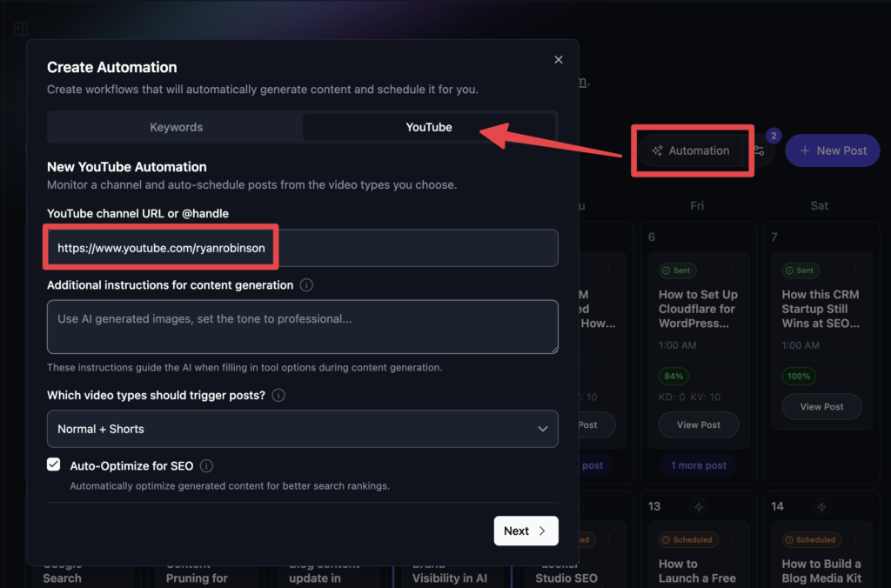Viewport: 891px width, 588px height.
Task: Click View Post on the Cloudflare WordPress article
Action: pyautogui.click(x=698, y=424)
